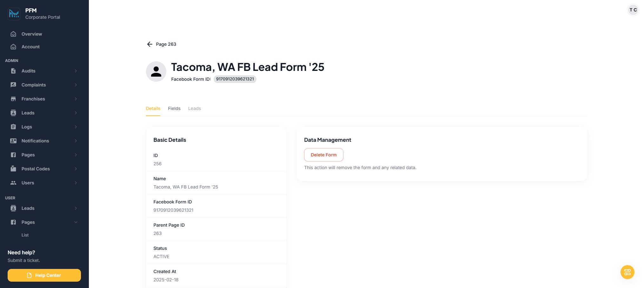Collapse the user Pages section chevron
The image size is (644, 288).
(x=76, y=222)
